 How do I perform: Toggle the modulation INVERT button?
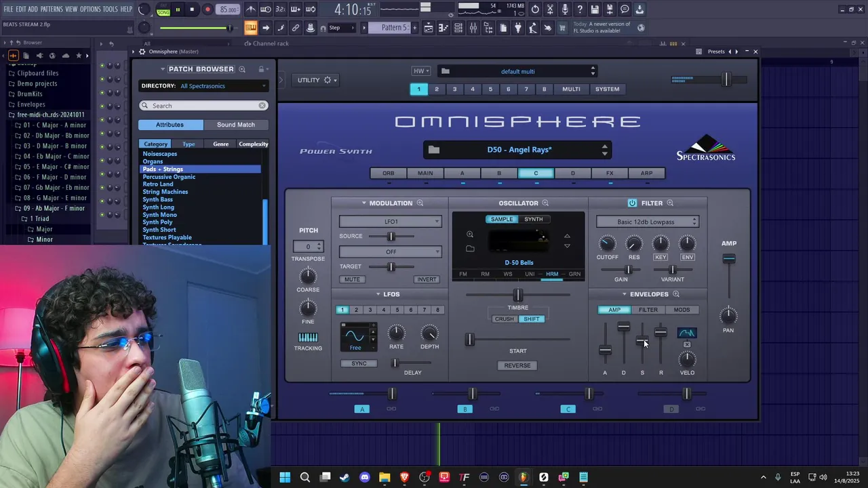427,279
